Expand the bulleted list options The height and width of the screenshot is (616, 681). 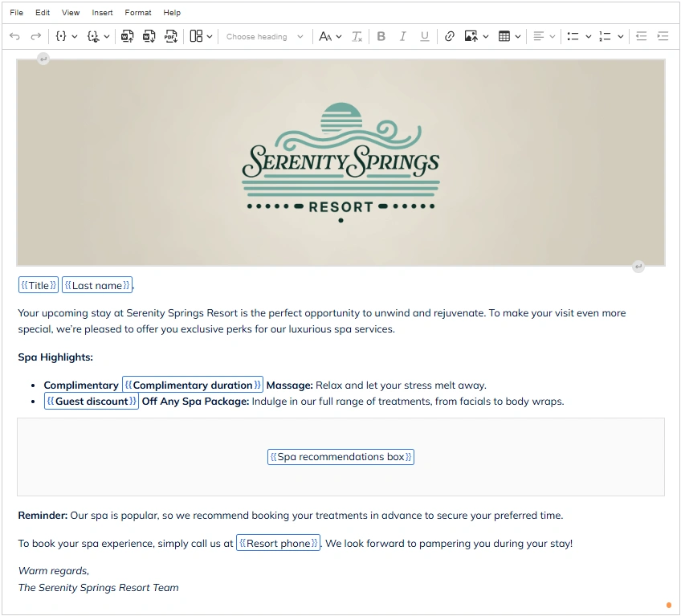coord(589,36)
